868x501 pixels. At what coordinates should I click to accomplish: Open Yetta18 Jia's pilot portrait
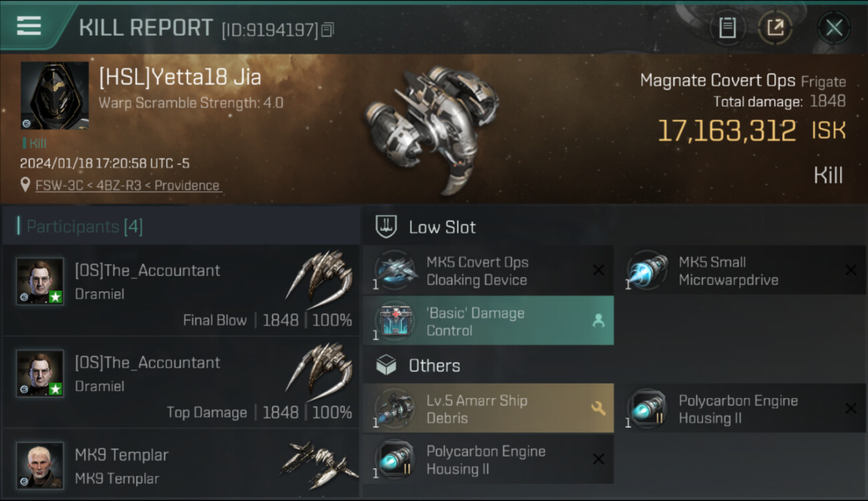click(x=55, y=96)
